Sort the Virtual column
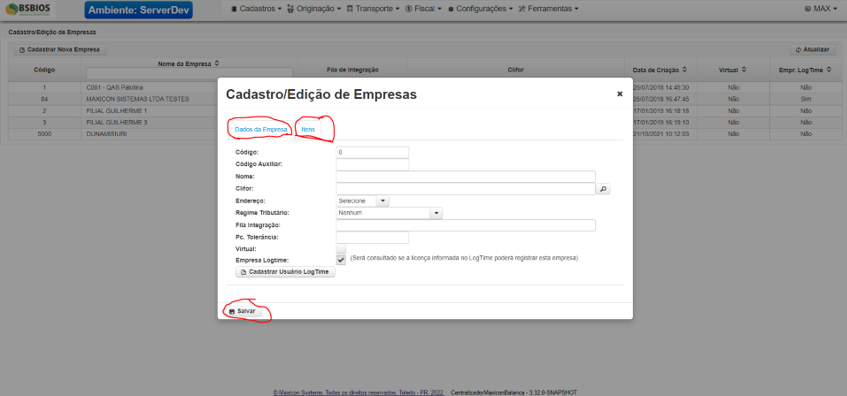Image resolution: width=847 pixels, height=396 pixels. 744,70
